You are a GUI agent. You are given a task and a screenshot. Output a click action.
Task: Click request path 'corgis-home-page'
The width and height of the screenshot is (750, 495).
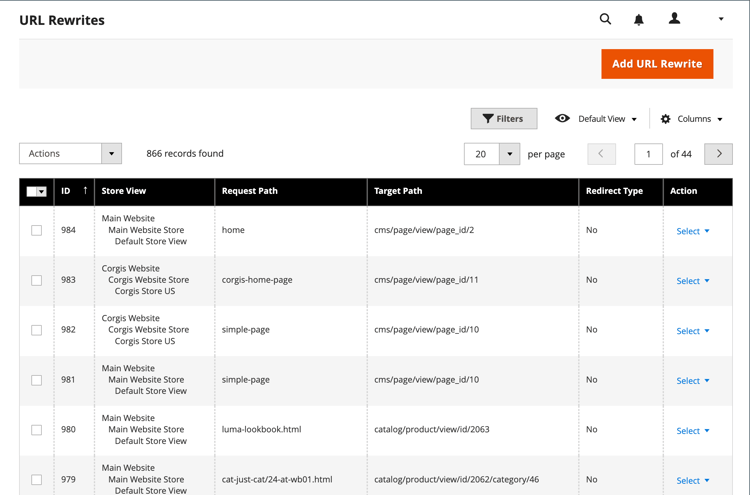pyautogui.click(x=257, y=280)
